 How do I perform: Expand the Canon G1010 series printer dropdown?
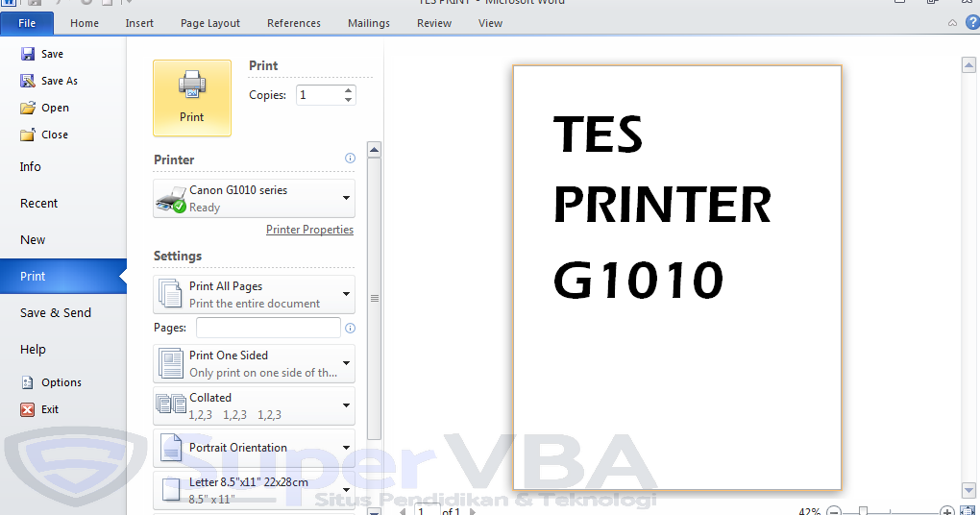point(346,198)
